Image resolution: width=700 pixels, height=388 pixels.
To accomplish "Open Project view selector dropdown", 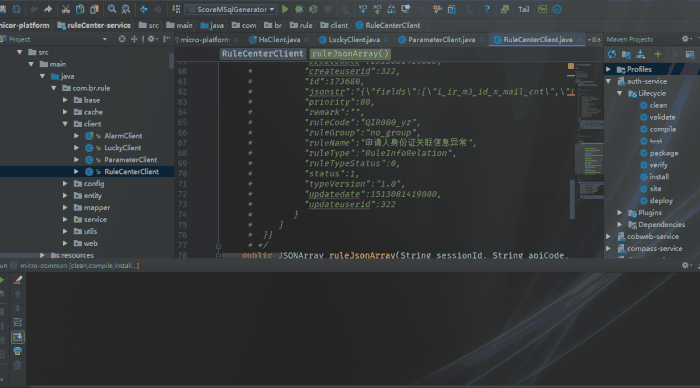I will [104, 39].
